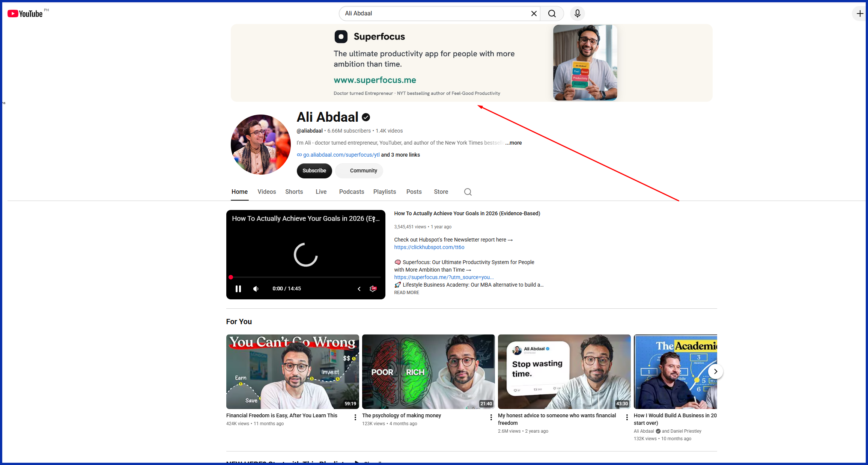Open go.aliabdaal.com/superfocus/ytl link
The height and width of the screenshot is (465, 868).
pos(341,155)
